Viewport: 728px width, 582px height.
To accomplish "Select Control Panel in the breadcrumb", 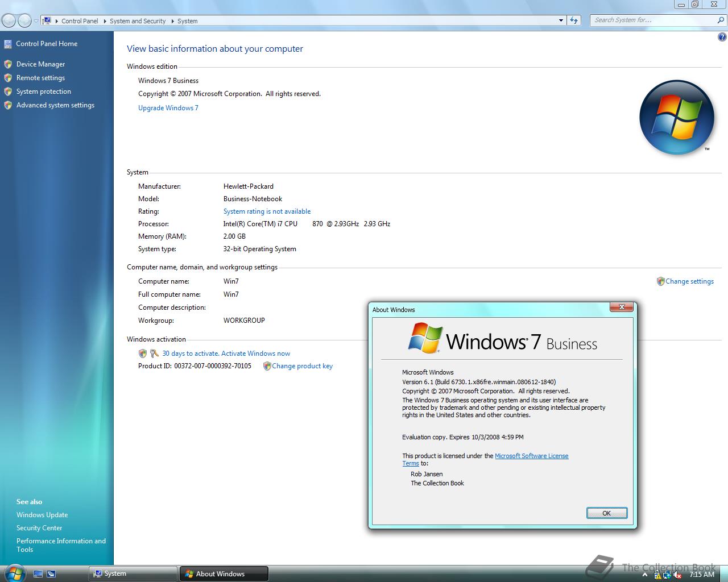I will [x=80, y=21].
